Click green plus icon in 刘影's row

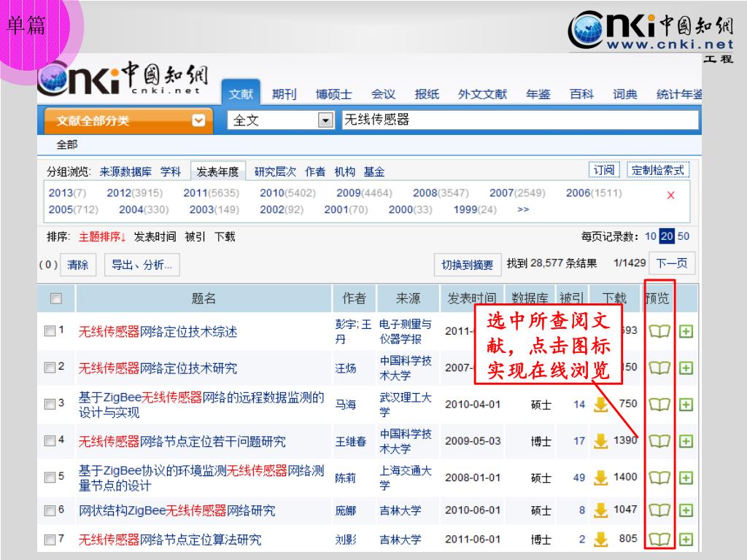686,539
